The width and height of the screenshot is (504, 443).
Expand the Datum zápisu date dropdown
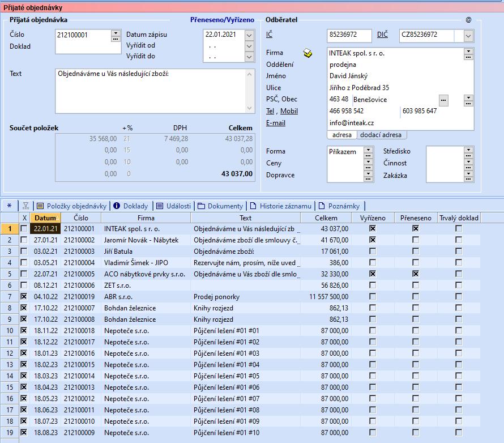[x=249, y=35]
